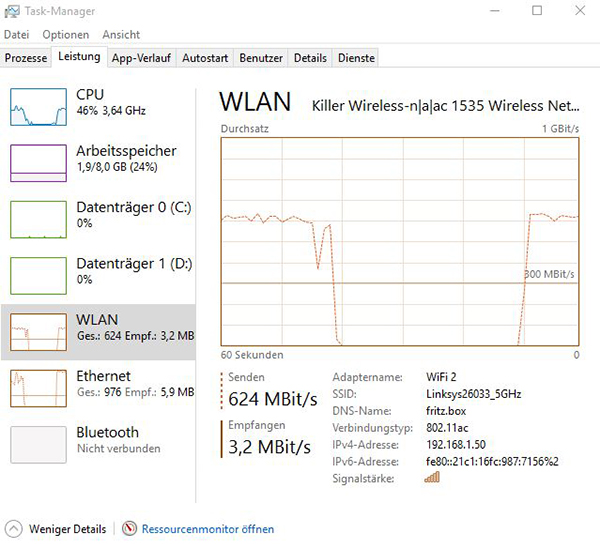
Task: Select the CPU mini graph thumbnail
Action: coord(38,107)
